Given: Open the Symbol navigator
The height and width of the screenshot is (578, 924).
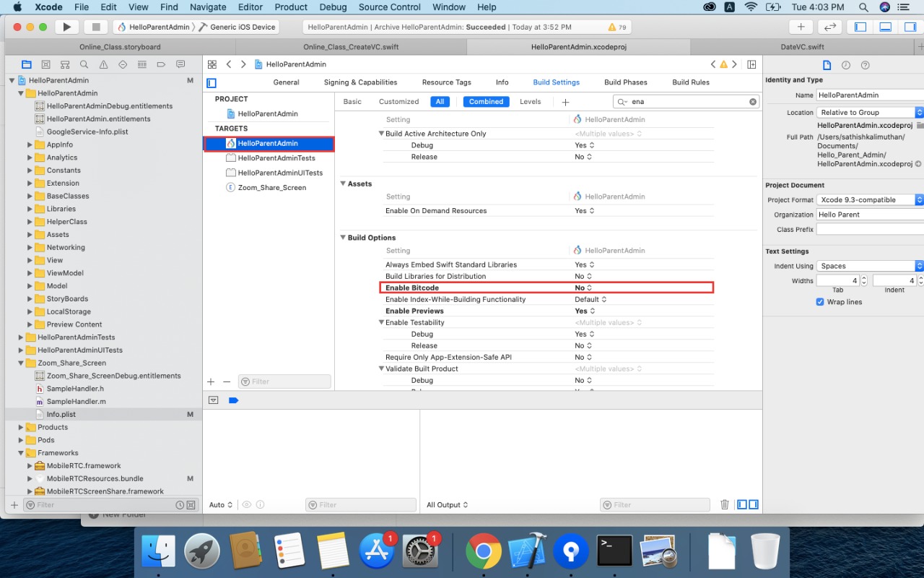Looking at the screenshot, I should click(65, 64).
